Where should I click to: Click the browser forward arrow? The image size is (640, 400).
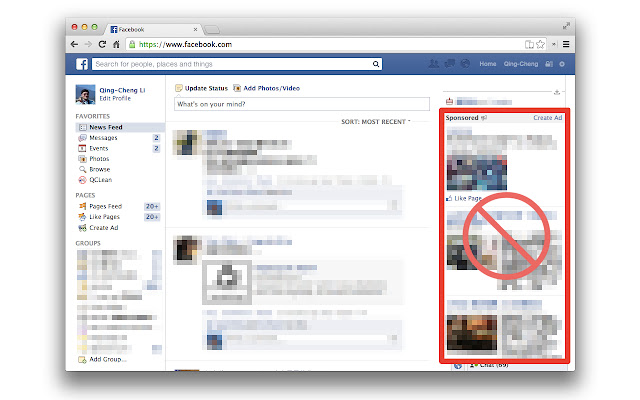[88, 44]
